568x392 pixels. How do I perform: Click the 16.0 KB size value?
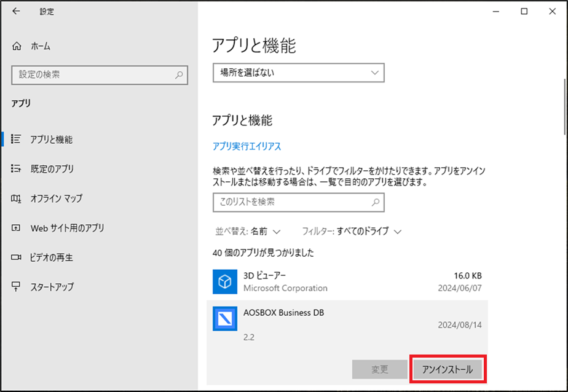468,276
